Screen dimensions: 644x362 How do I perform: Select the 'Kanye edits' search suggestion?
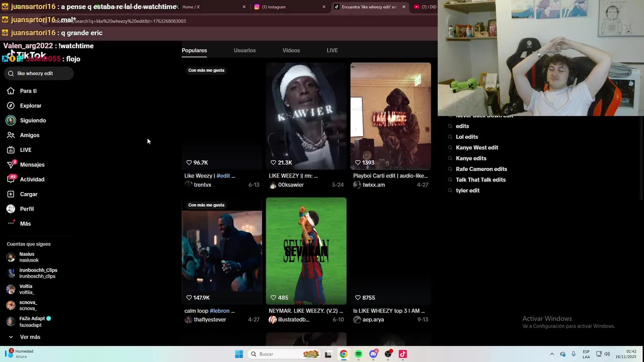pos(471,158)
